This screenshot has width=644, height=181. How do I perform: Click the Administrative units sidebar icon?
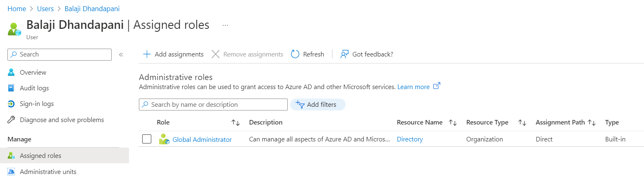click(12, 172)
